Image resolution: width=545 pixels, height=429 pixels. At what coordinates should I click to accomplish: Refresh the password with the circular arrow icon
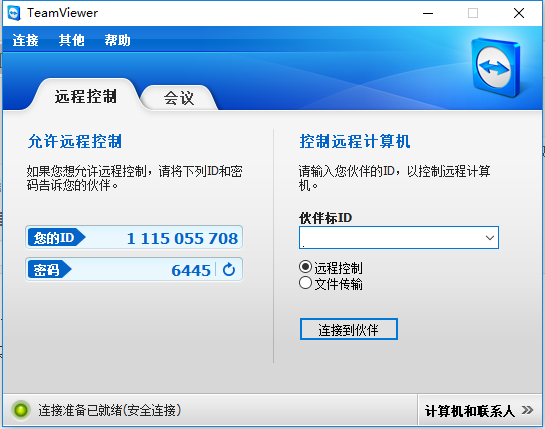coord(229,269)
